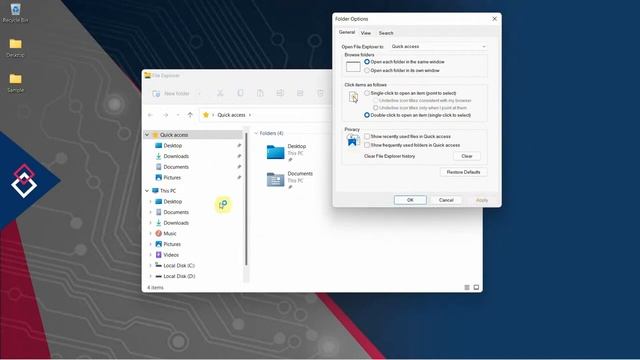Screen dimensions: 640x360
Task: Click the Quick access address bar field
Action: tap(265, 115)
